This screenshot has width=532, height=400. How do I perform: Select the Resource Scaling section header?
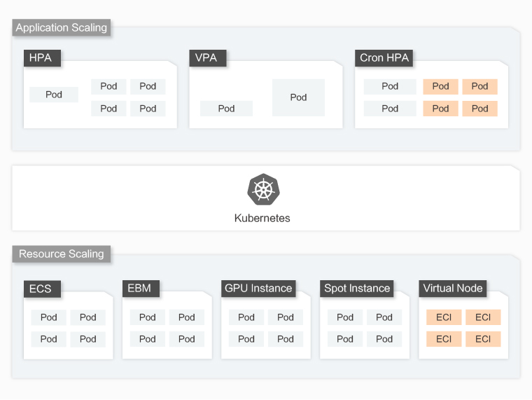click(62, 254)
